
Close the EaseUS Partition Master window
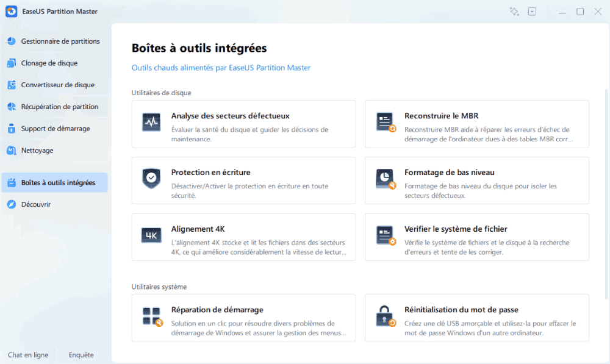598,12
